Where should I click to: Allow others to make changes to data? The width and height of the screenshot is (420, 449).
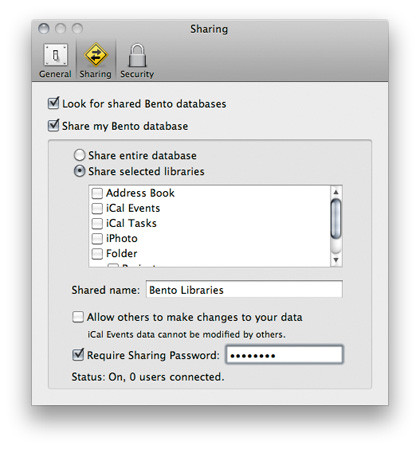coord(78,317)
